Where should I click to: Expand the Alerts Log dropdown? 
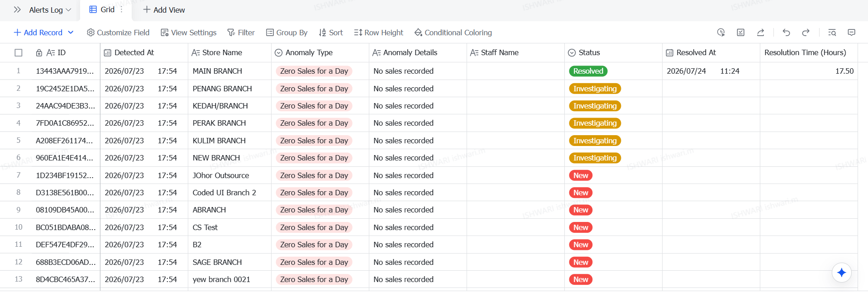(x=50, y=10)
